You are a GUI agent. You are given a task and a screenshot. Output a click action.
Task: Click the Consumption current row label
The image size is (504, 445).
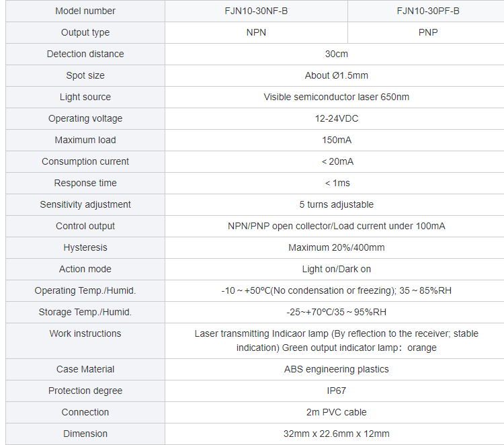(85, 161)
